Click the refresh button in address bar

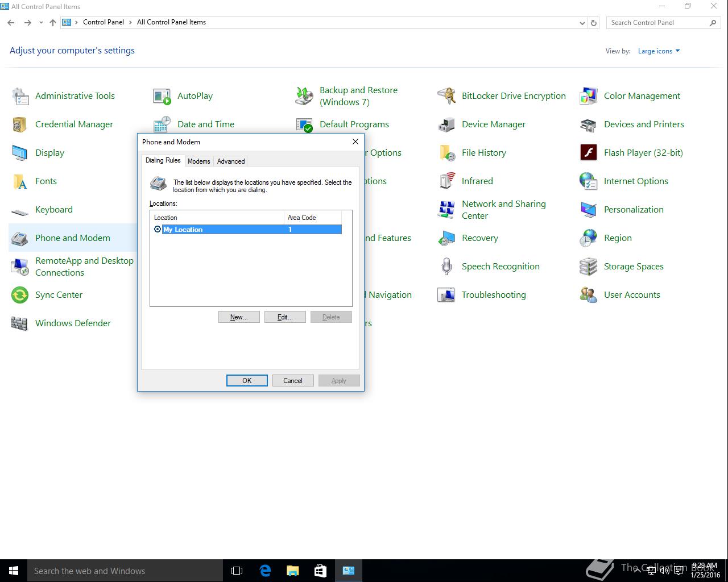click(594, 23)
